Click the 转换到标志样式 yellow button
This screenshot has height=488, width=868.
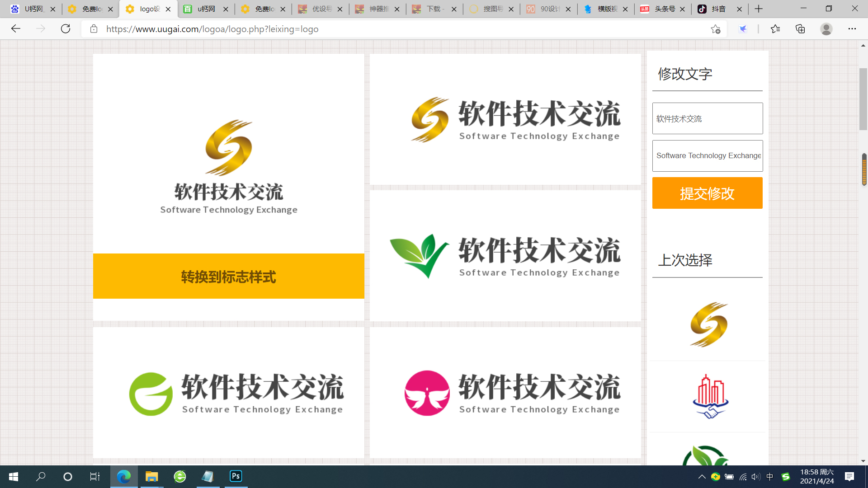(228, 276)
